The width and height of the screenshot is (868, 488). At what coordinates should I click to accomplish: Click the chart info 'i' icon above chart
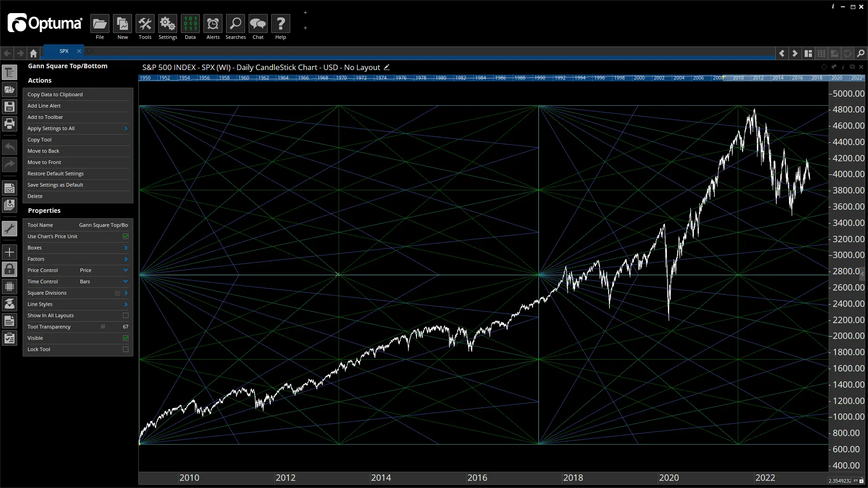click(x=843, y=67)
